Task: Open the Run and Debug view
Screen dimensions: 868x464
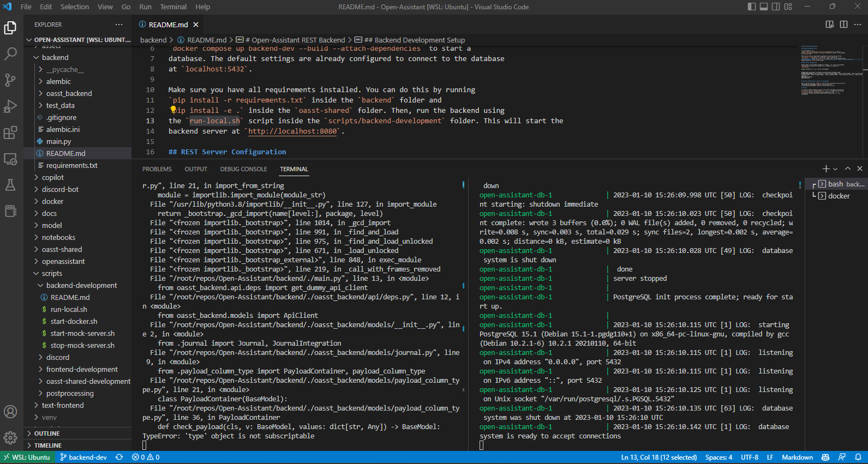Action: tap(10, 106)
